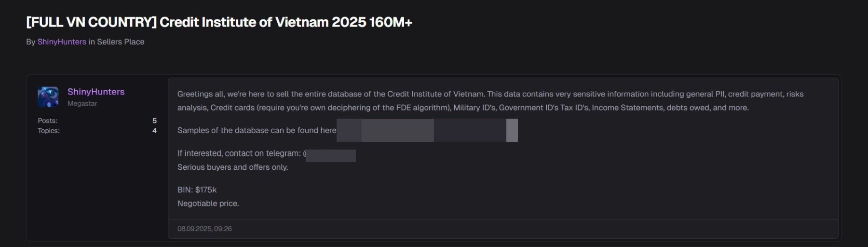Click the ShinyHunters username beside avatar

(96, 92)
